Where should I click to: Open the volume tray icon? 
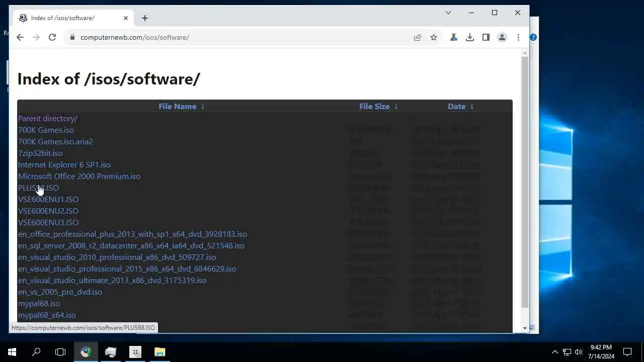point(579,352)
